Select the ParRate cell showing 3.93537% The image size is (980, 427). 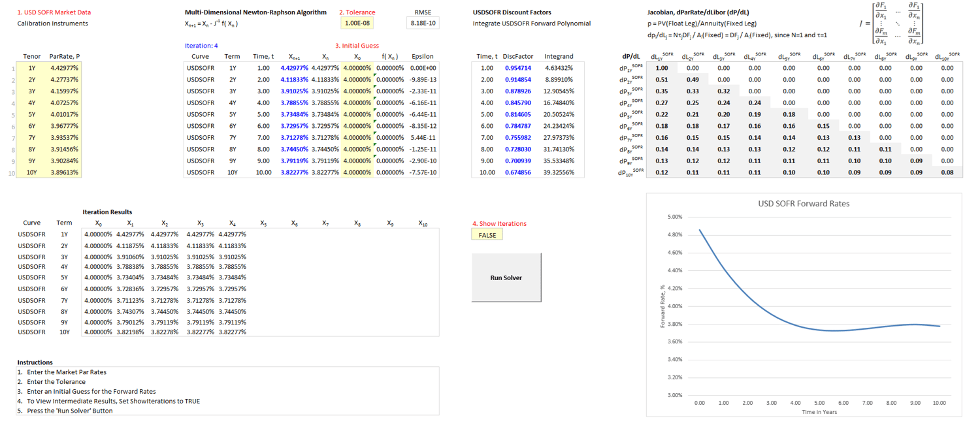click(64, 138)
